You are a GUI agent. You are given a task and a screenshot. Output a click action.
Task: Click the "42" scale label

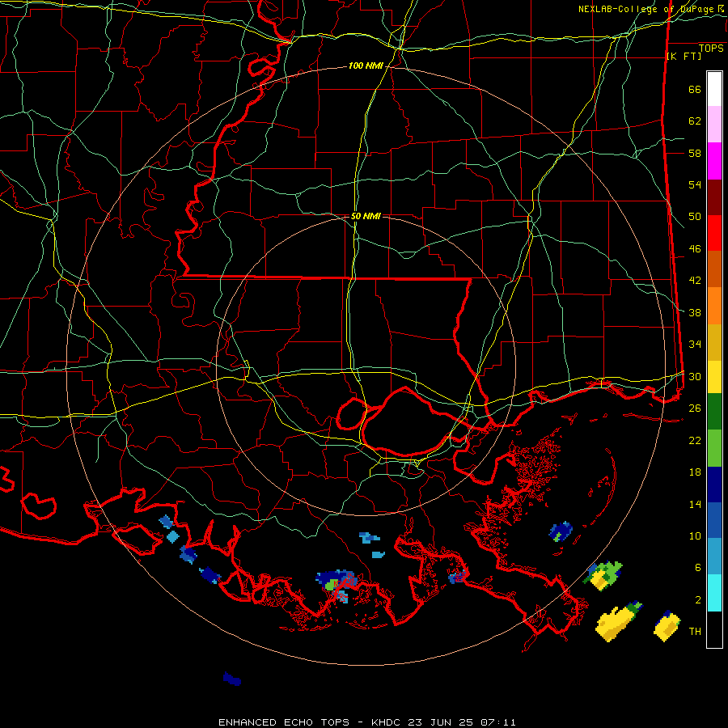point(695,281)
